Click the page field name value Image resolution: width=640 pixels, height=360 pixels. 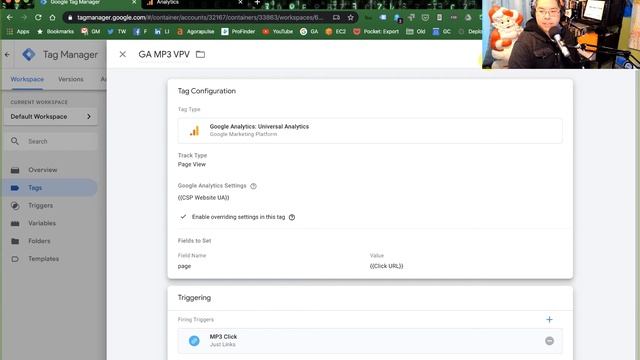coord(184,266)
